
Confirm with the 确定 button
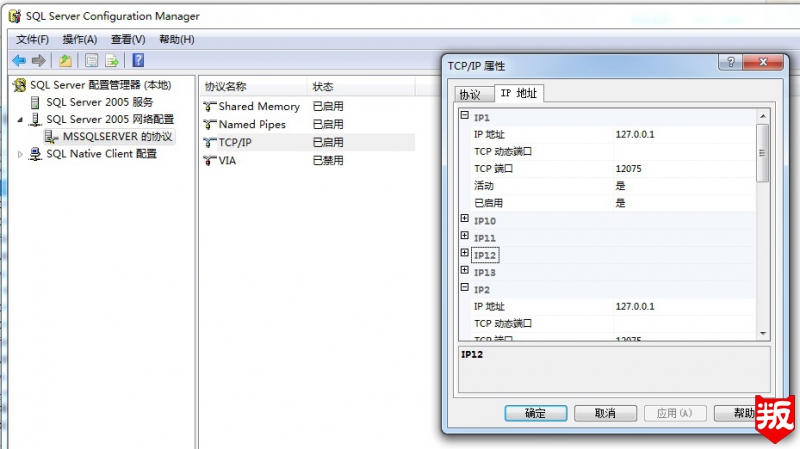pyautogui.click(x=536, y=413)
